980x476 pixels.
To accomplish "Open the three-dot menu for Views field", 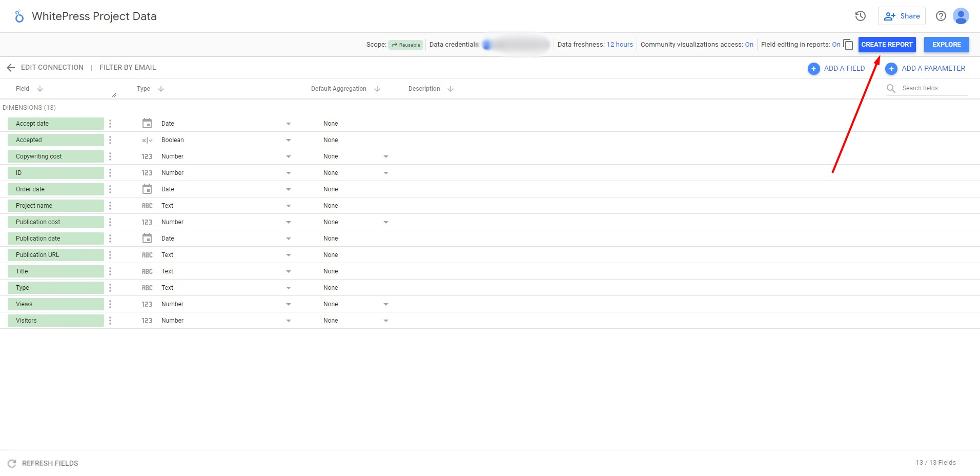I will pos(110,304).
